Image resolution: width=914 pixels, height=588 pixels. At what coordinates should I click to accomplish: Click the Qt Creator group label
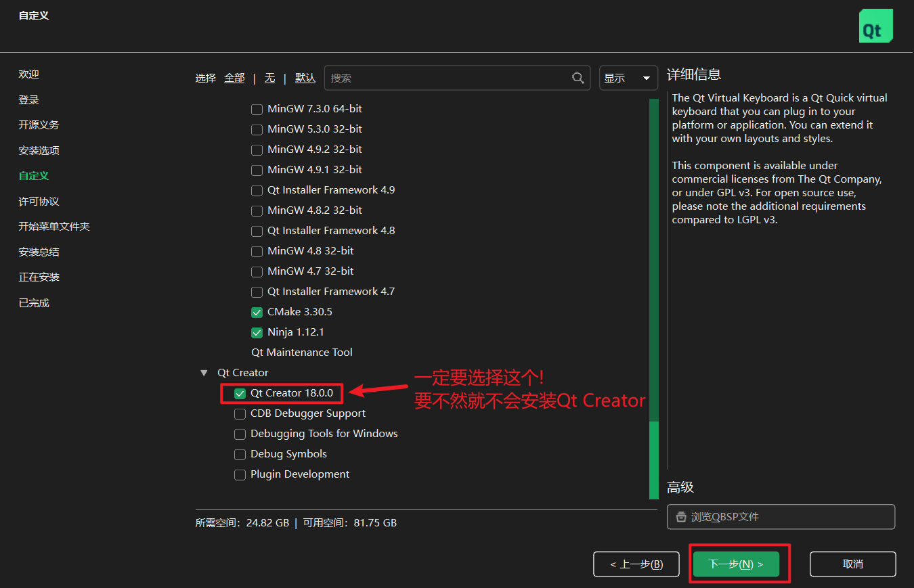coord(242,373)
